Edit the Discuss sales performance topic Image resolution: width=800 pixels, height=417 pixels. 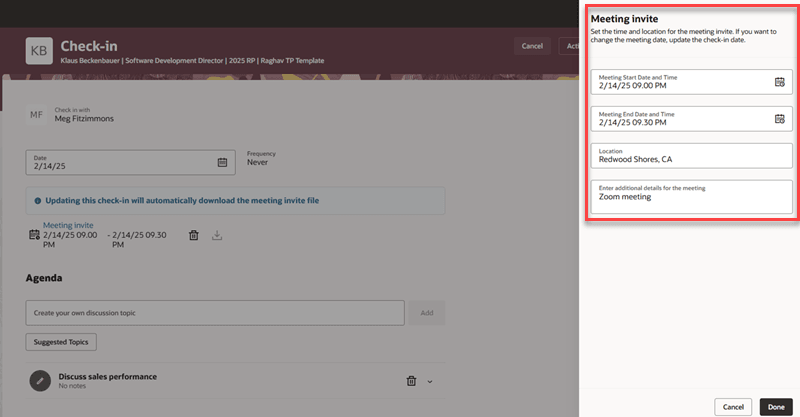pyautogui.click(x=40, y=381)
